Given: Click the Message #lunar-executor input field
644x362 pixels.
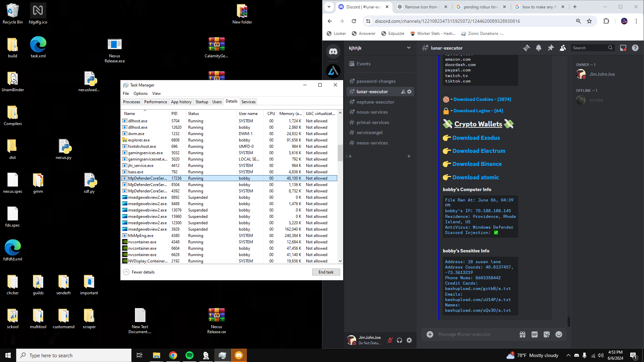Looking at the screenshot, I should click(473, 334).
